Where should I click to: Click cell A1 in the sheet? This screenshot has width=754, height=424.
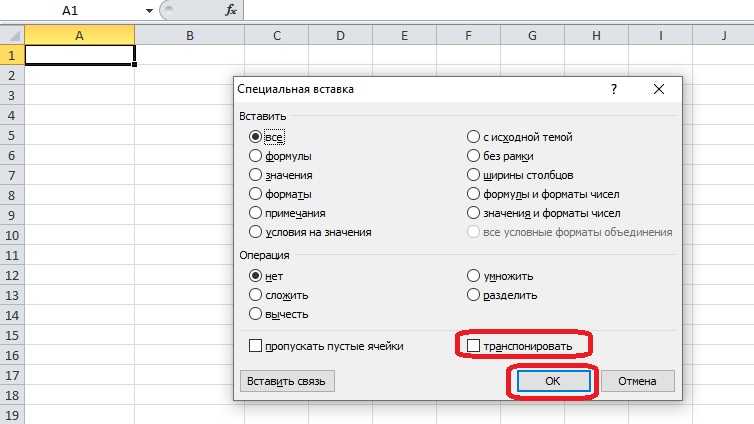80,55
